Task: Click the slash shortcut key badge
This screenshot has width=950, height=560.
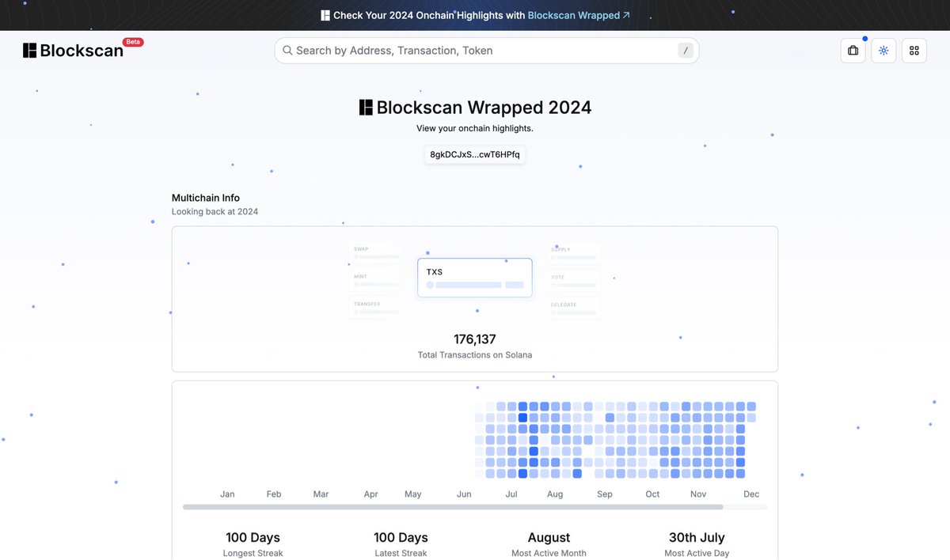Action: click(686, 51)
